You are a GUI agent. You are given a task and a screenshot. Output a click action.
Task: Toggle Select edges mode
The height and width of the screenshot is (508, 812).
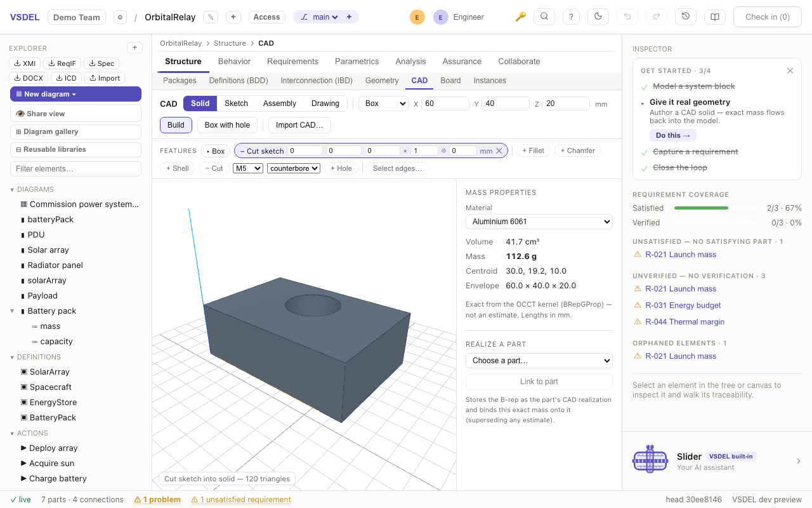(397, 168)
